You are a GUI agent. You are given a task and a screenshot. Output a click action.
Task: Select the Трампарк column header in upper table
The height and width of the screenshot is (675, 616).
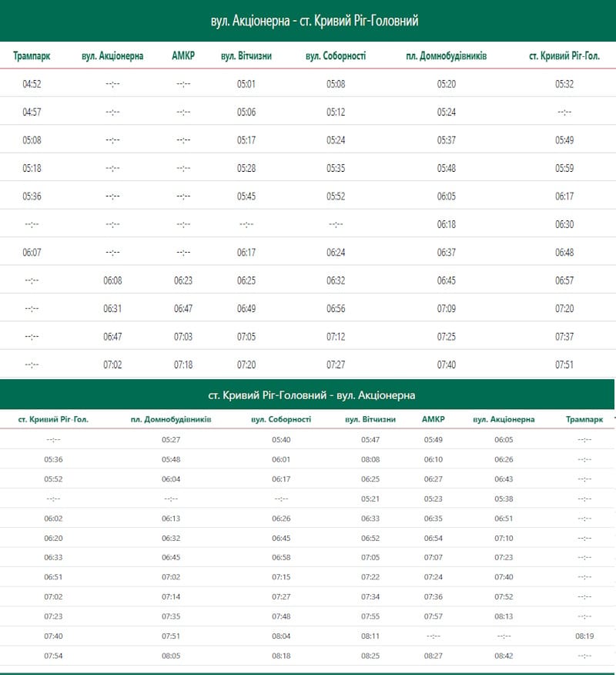point(32,56)
